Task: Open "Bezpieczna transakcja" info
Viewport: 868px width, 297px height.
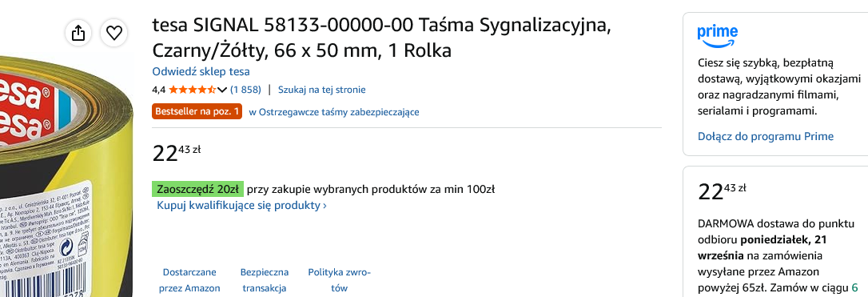Action: 265,280
